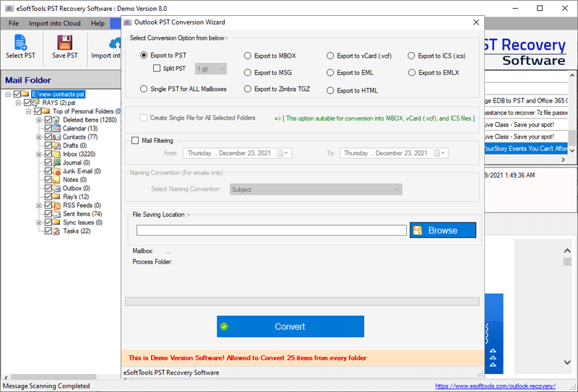Select Single PST for ALL Mailboxes
This screenshot has height=392, width=578.
144,89
